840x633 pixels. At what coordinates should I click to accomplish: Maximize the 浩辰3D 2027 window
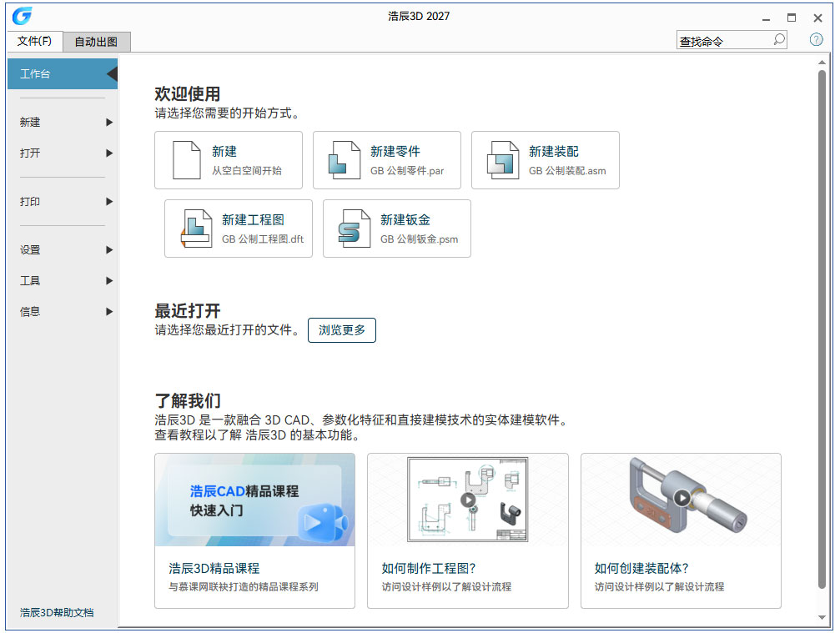click(792, 18)
